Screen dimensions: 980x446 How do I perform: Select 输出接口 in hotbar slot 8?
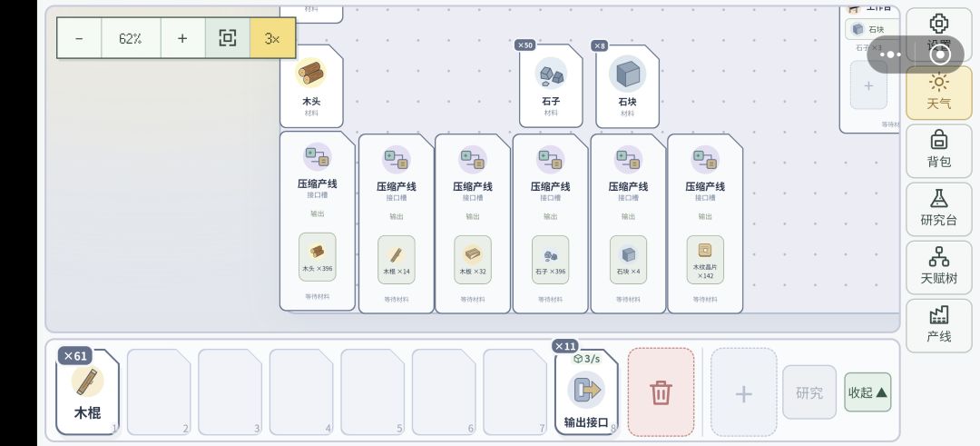pos(586,392)
